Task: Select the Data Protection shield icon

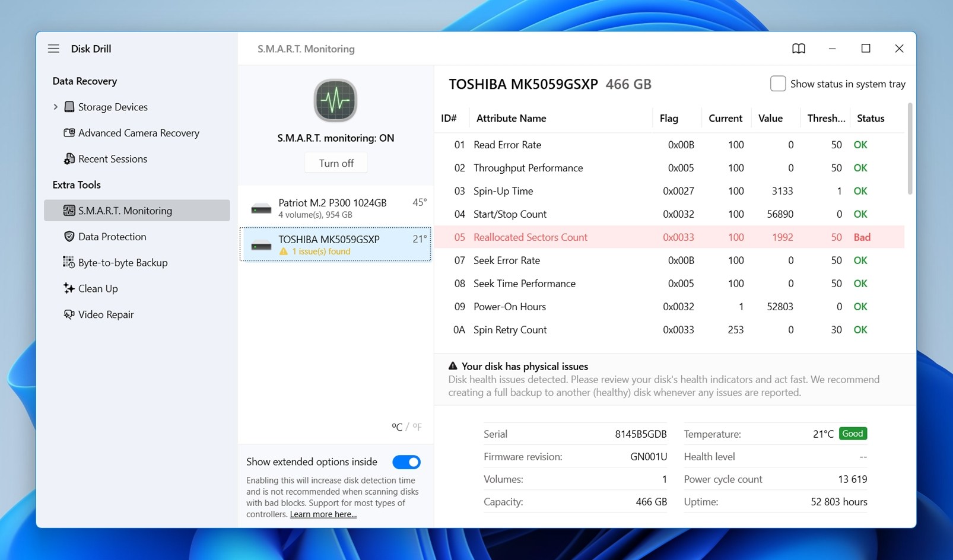Action: 69,237
